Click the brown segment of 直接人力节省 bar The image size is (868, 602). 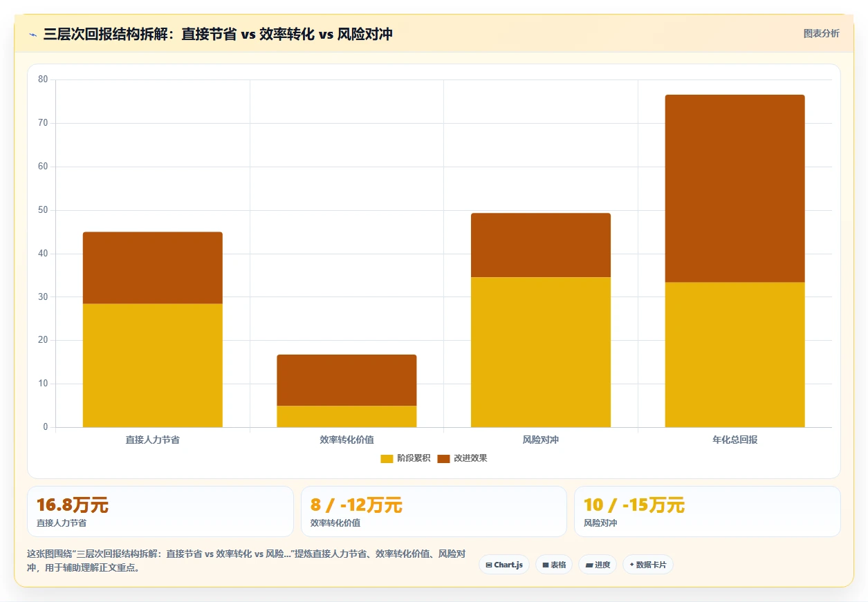[x=153, y=268]
